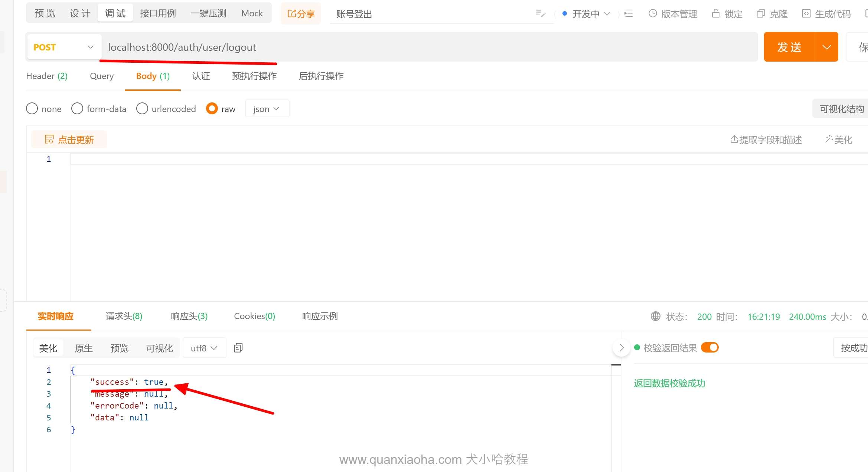This screenshot has height=472, width=868.
Task: Expand the json format dropdown
Action: (267, 109)
